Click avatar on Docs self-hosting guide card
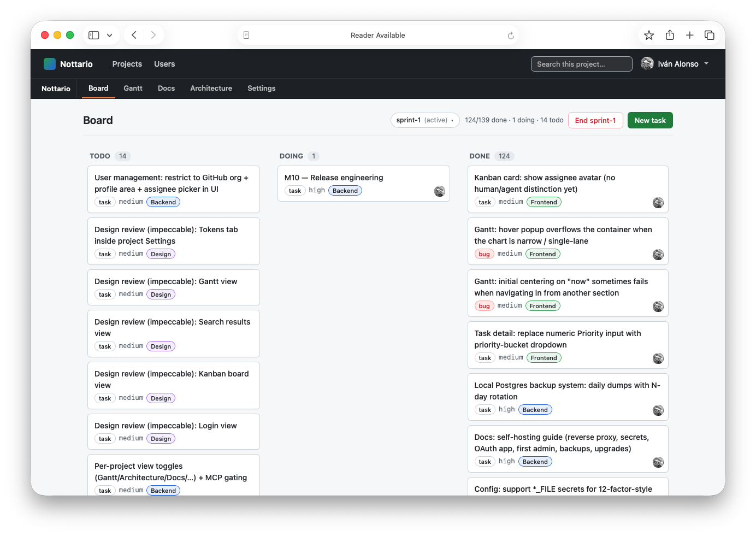 coord(658,462)
